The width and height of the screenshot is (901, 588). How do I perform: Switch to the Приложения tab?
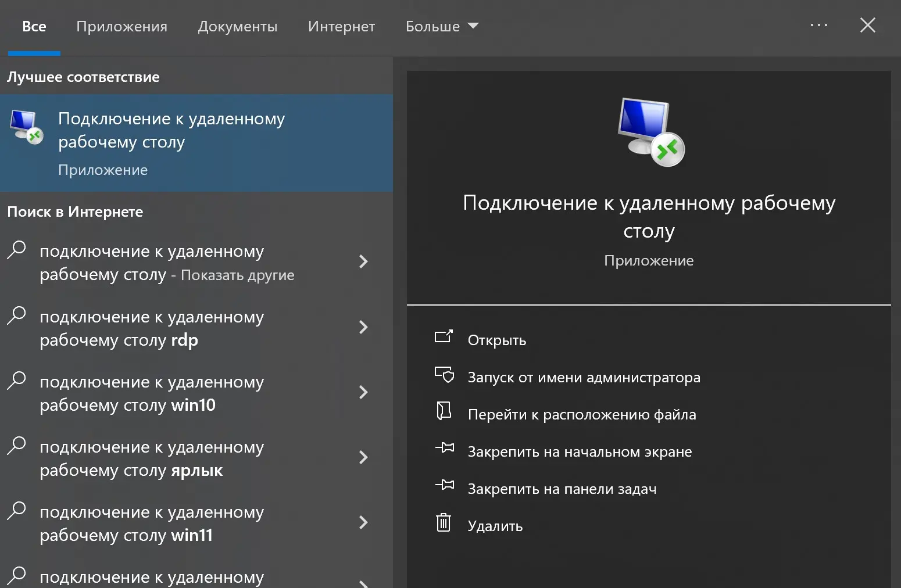click(x=121, y=26)
